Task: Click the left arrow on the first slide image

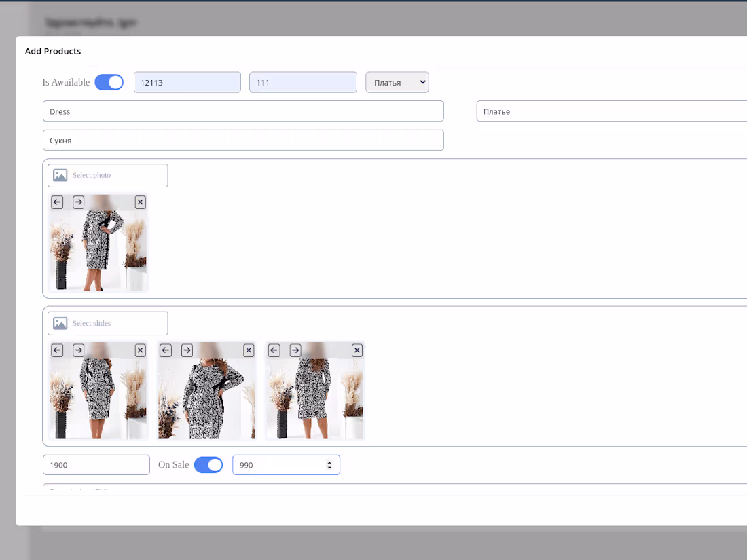Action: tap(57, 350)
